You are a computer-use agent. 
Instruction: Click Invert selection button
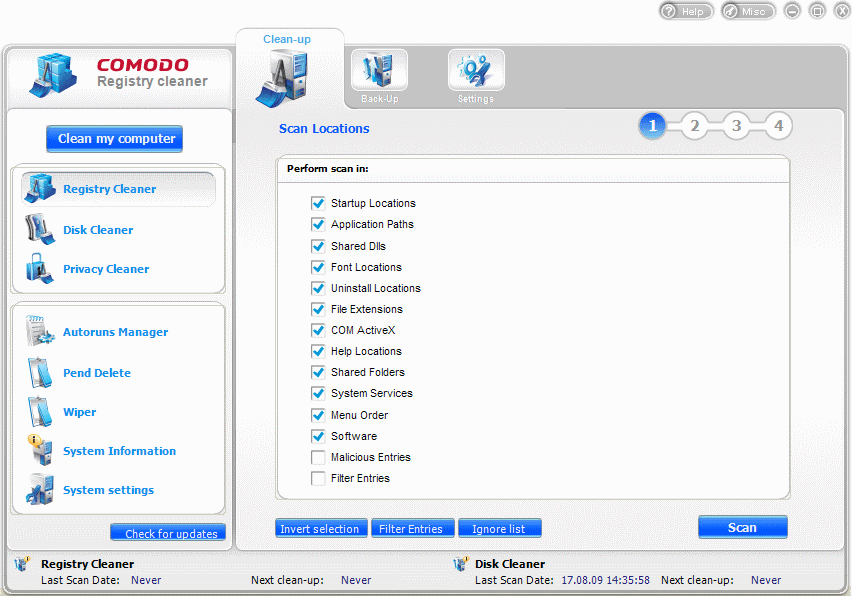pyautogui.click(x=321, y=528)
